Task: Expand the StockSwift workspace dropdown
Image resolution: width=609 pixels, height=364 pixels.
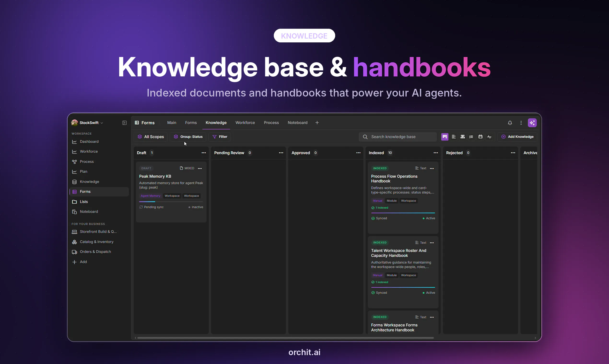Action: [x=88, y=123]
